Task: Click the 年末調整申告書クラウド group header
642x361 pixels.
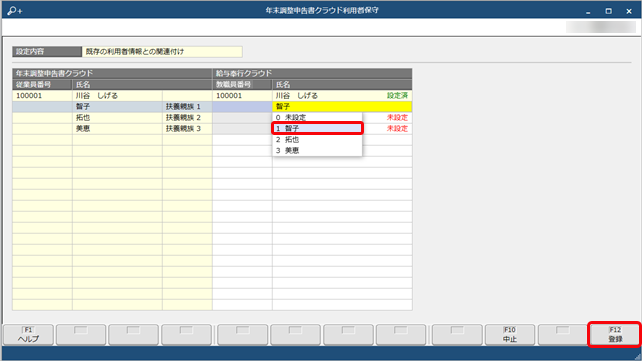Action: point(112,74)
